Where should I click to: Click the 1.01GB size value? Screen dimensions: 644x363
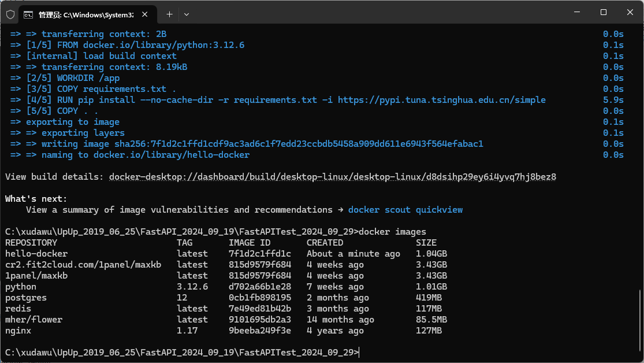431,287
